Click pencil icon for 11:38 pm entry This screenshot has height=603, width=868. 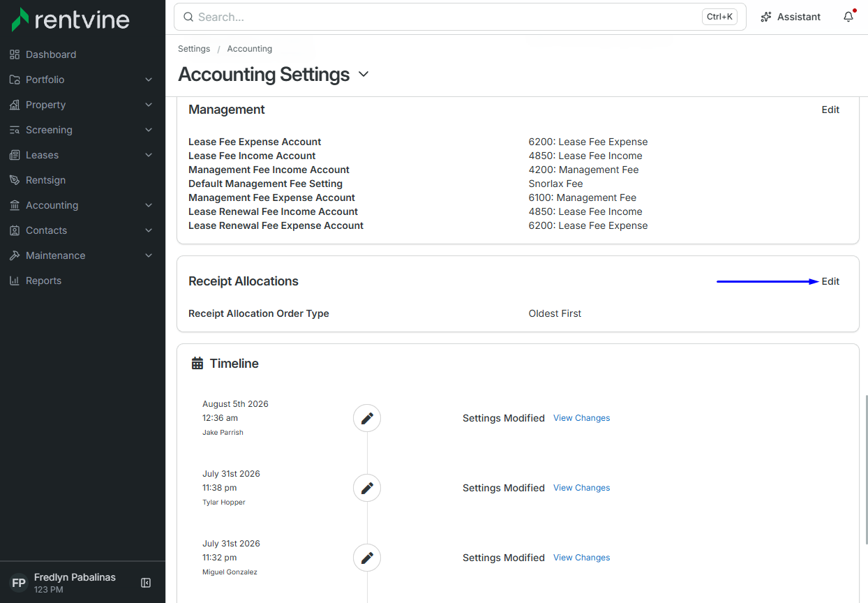[x=367, y=488]
